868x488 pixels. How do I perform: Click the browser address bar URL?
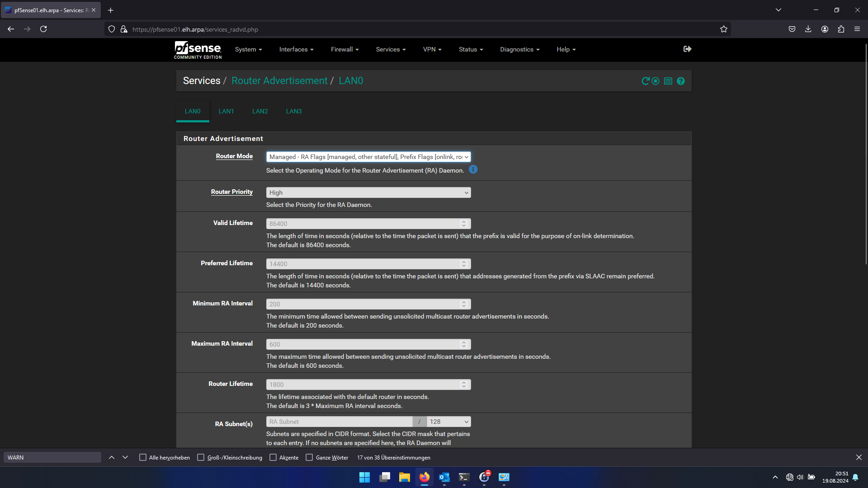point(195,29)
